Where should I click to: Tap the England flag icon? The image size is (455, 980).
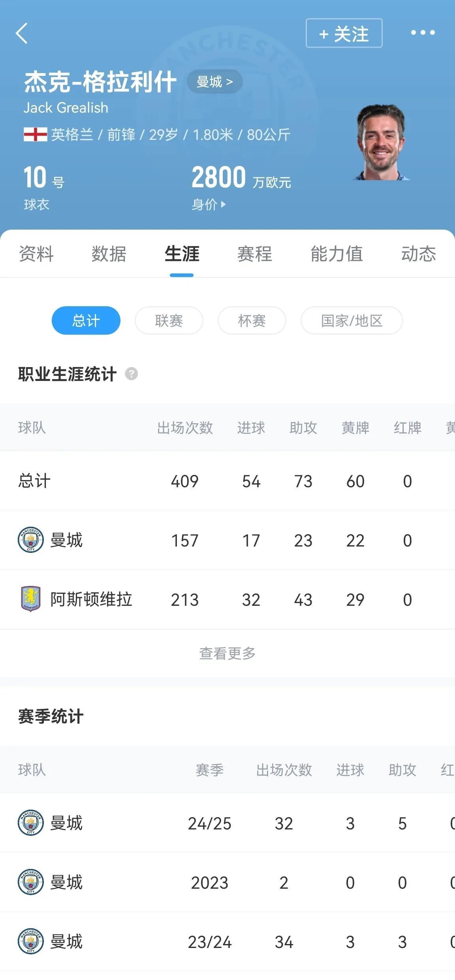click(36, 135)
